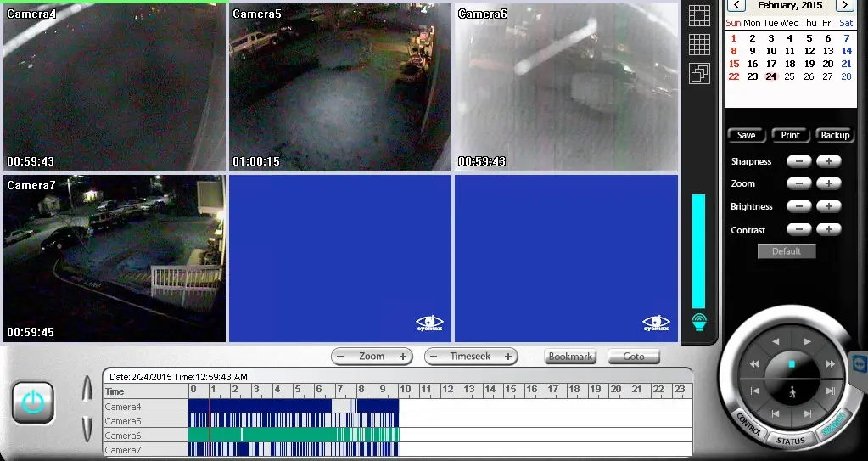Click the blue power button icon
The image size is (868, 461).
[32, 402]
